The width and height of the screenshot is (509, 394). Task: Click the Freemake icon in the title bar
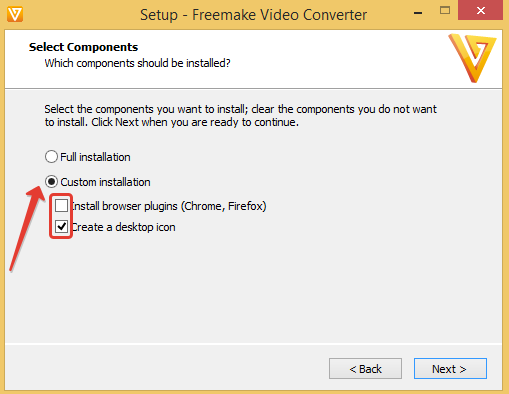(15, 14)
